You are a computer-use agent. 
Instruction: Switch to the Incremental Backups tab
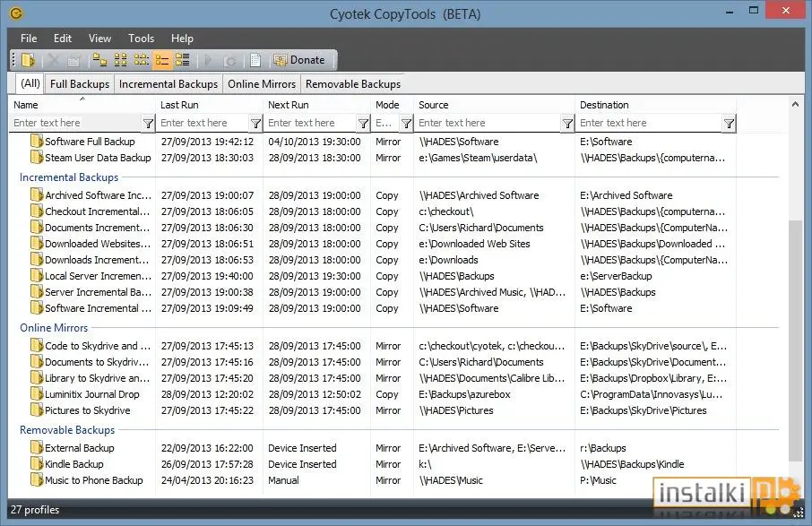tap(168, 84)
